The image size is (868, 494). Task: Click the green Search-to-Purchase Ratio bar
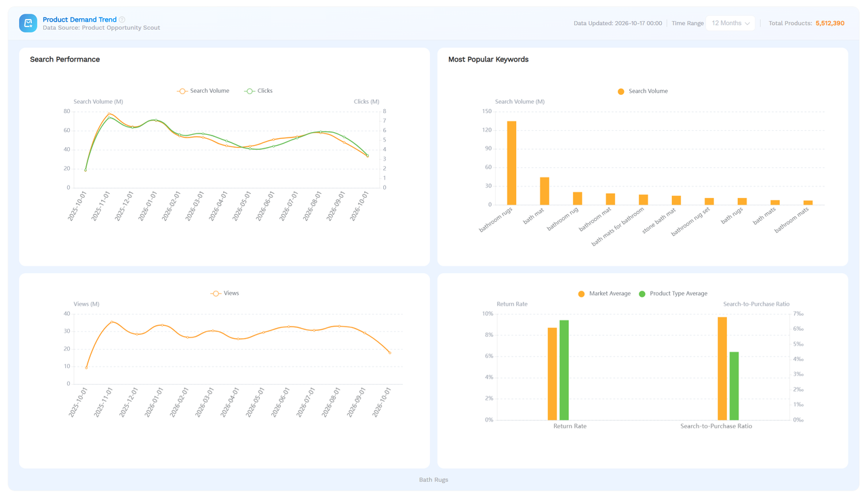(734, 386)
